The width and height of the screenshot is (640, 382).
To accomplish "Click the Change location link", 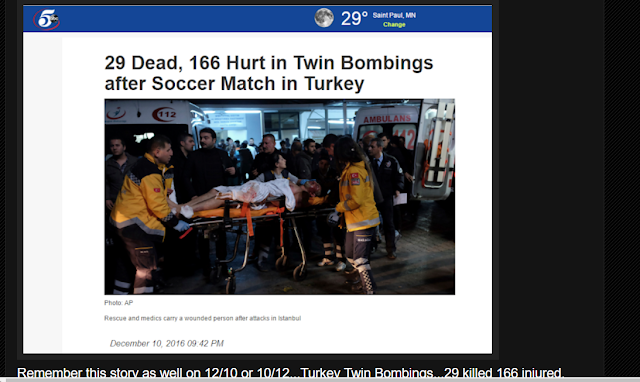I will click(394, 24).
